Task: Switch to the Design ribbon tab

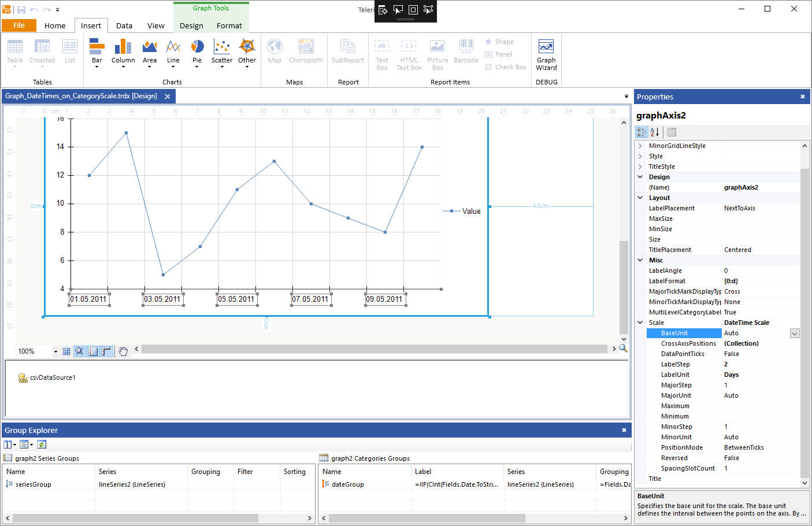Action: pyautogui.click(x=191, y=25)
